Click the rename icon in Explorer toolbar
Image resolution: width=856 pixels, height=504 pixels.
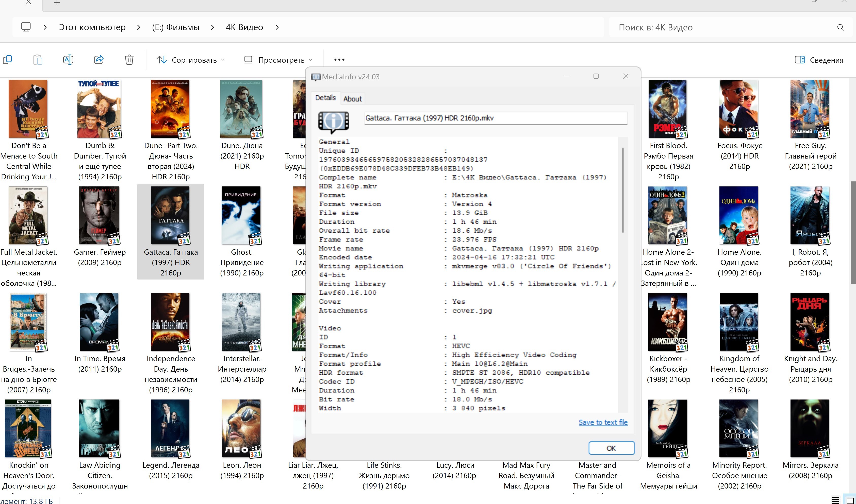click(68, 60)
